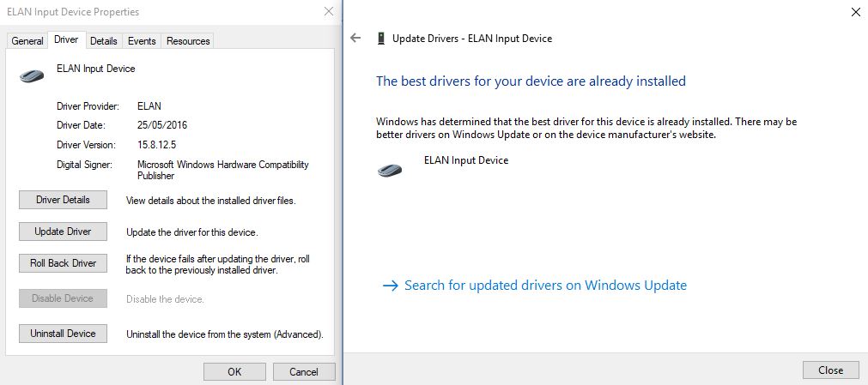Image resolution: width=868 pixels, height=385 pixels.
Task: Click the mouse icon in Properties dialog
Action: tap(32, 75)
